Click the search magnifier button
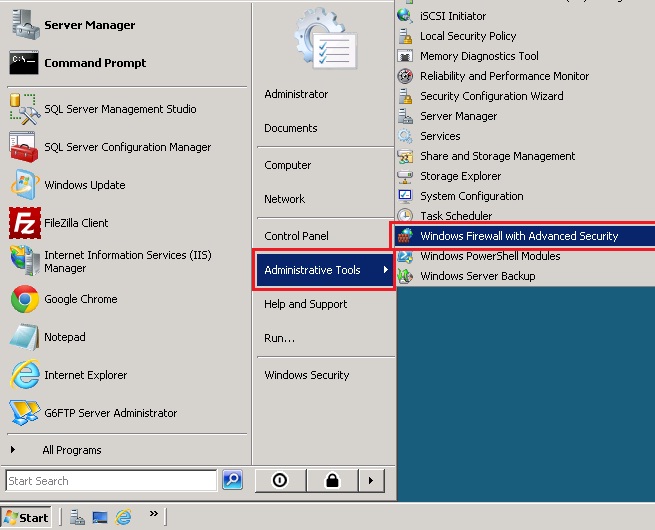Screen dimensions: 655x530 pos(232,479)
